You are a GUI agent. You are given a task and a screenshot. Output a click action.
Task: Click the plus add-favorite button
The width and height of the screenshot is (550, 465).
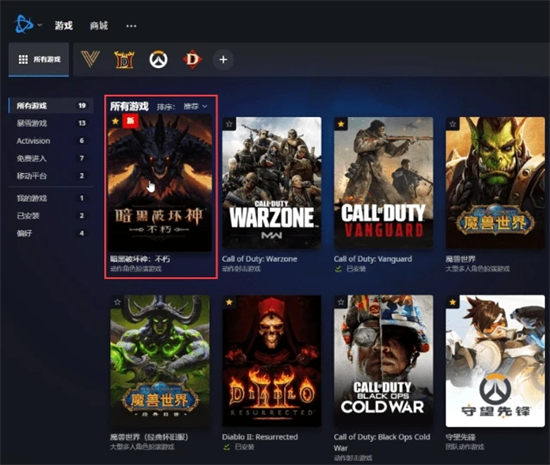tap(223, 60)
